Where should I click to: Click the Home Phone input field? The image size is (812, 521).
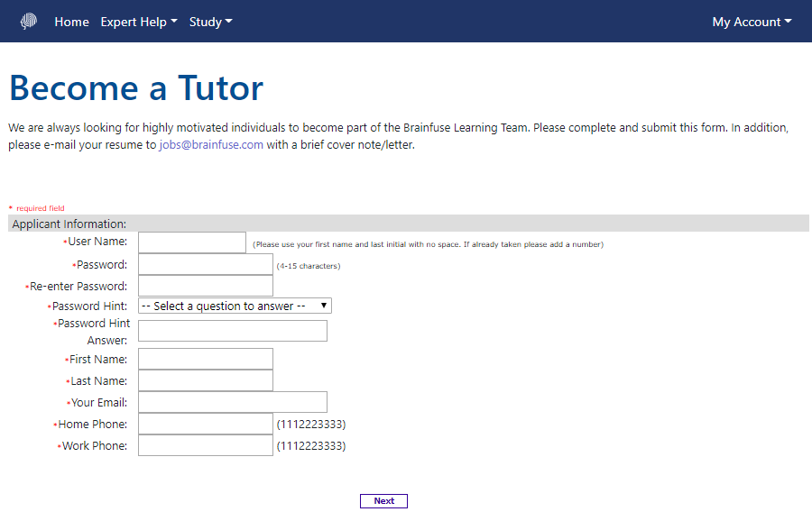point(205,424)
